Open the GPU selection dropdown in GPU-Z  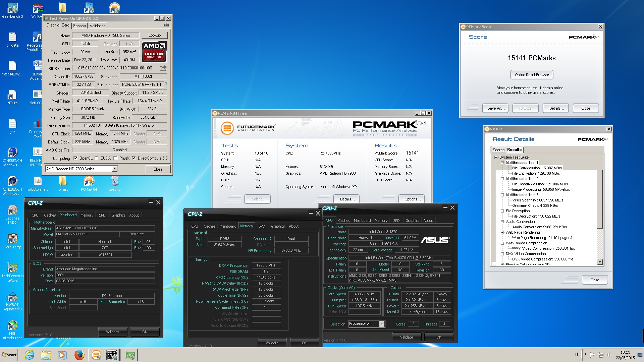pyautogui.click(x=115, y=169)
